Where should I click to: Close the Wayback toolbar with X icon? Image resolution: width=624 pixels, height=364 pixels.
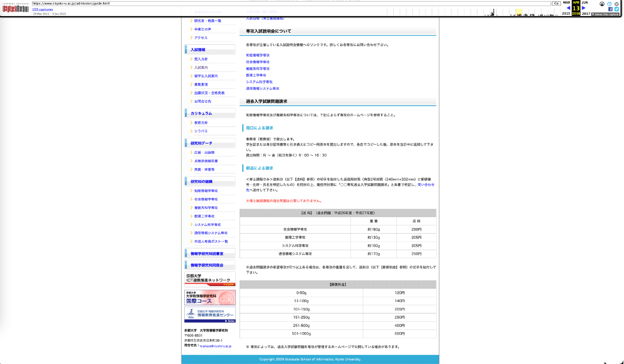click(616, 4)
